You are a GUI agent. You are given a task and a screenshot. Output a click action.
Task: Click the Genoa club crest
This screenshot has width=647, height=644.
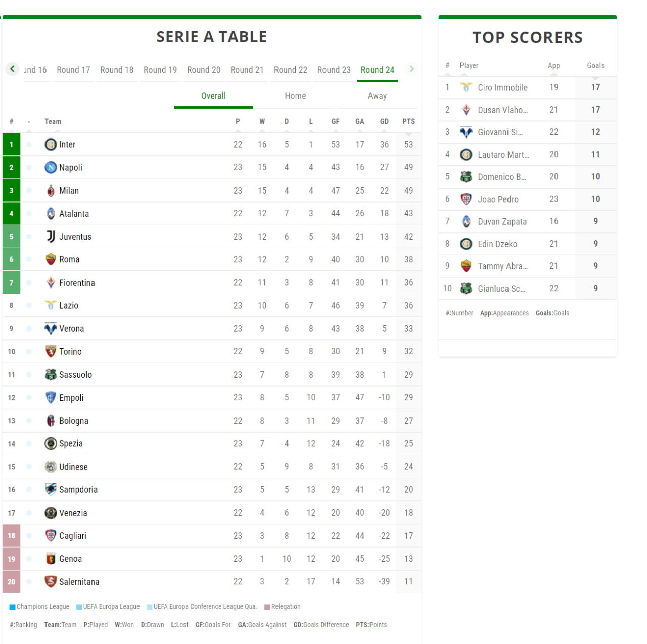click(51, 559)
